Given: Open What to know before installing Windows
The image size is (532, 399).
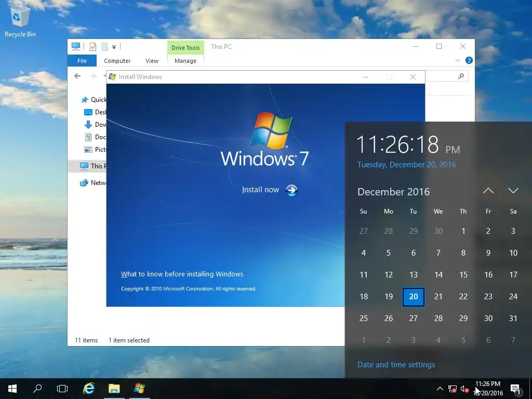Looking at the screenshot, I should coord(182,274).
